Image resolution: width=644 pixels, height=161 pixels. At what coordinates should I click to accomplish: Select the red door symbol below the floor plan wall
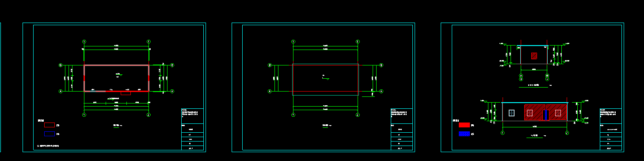click(x=126, y=93)
